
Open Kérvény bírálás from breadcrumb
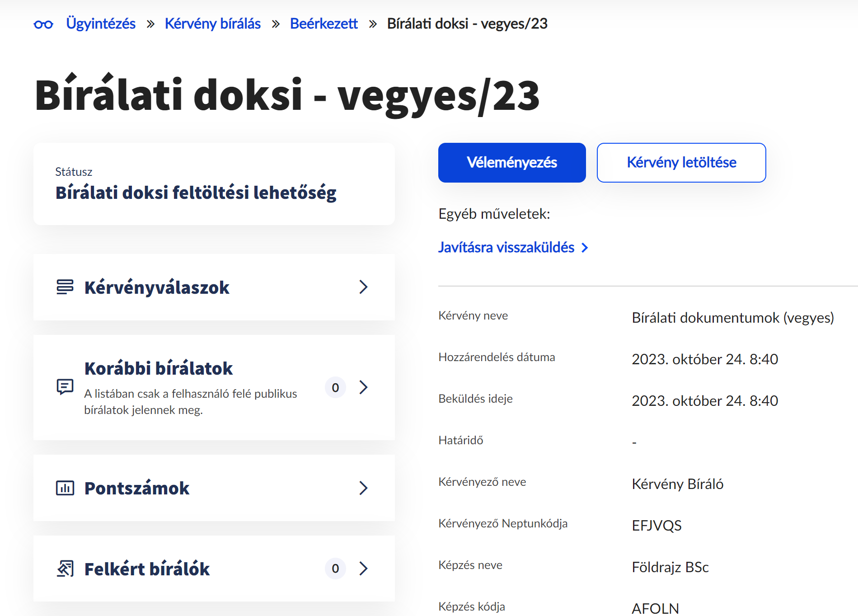(x=212, y=24)
